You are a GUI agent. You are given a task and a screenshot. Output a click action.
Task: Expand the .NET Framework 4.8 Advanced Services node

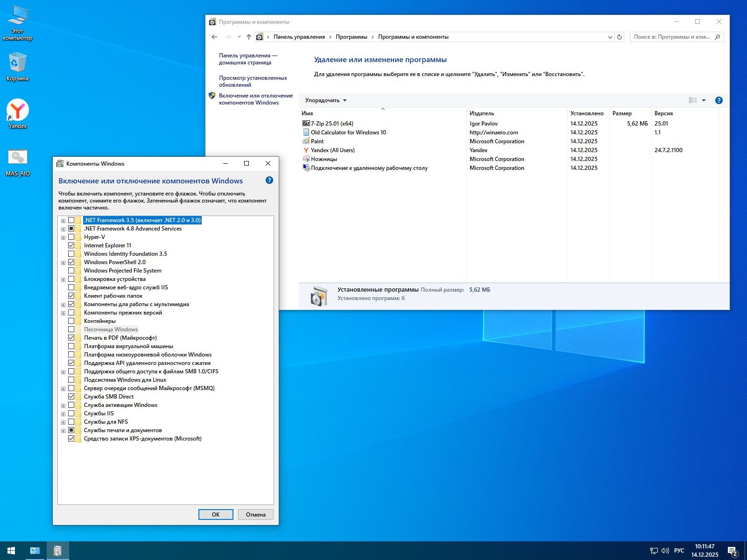click(x=63, y=229)
